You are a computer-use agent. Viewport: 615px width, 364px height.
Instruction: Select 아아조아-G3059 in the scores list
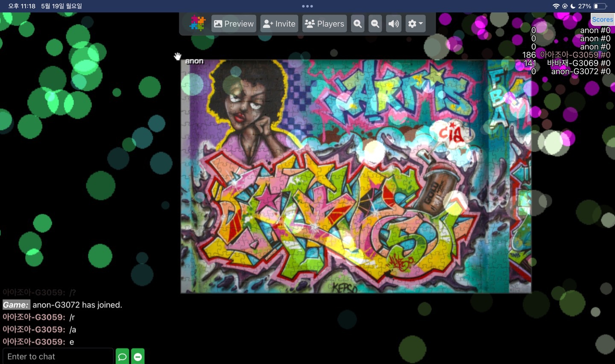(x=574, y=55)
